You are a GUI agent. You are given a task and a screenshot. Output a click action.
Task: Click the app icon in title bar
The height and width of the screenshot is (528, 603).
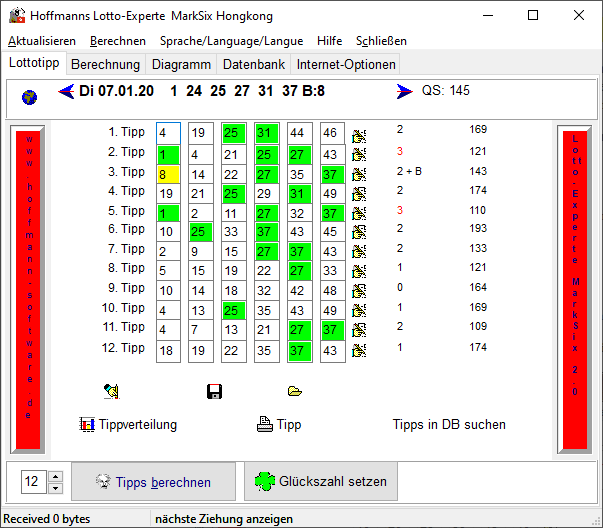coord(17,16)
